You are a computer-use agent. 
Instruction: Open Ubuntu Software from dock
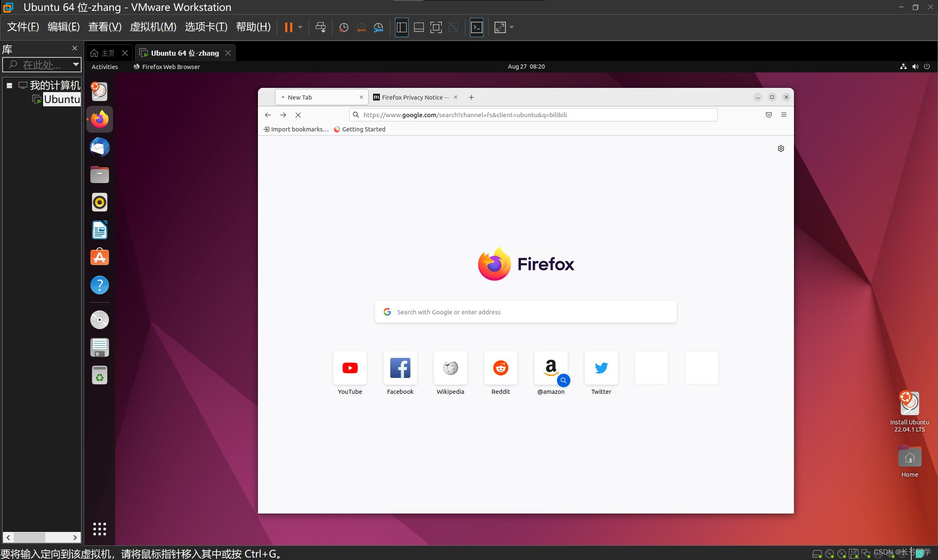100,257
